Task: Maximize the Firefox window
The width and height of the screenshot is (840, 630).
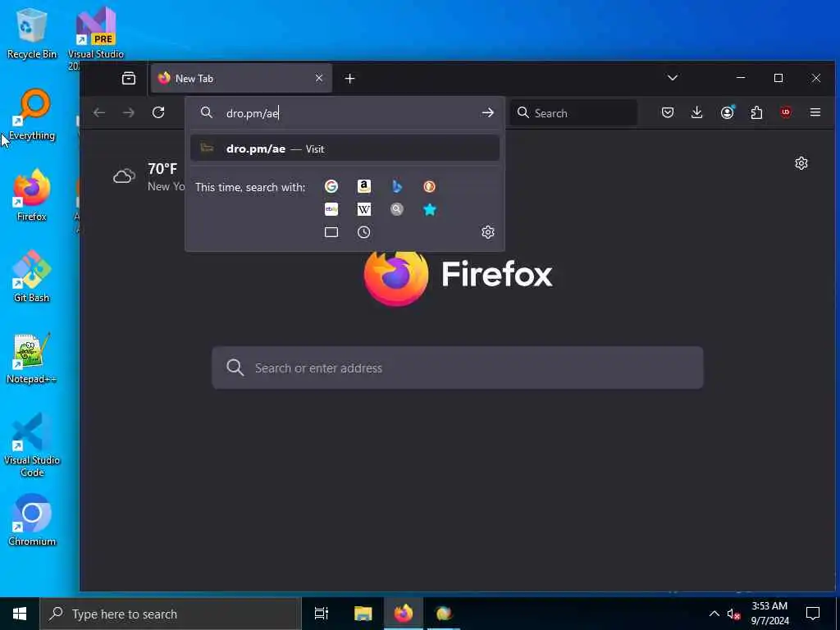Action: 778,78
